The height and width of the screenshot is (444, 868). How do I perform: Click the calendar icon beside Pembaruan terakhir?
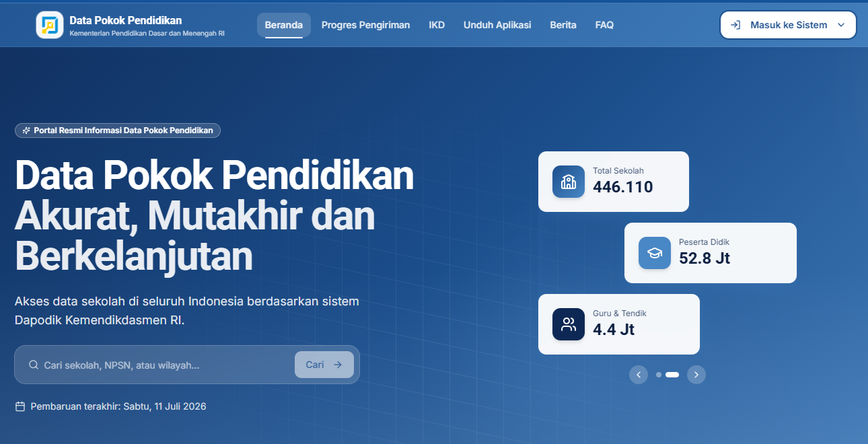[x=20, y=406]
